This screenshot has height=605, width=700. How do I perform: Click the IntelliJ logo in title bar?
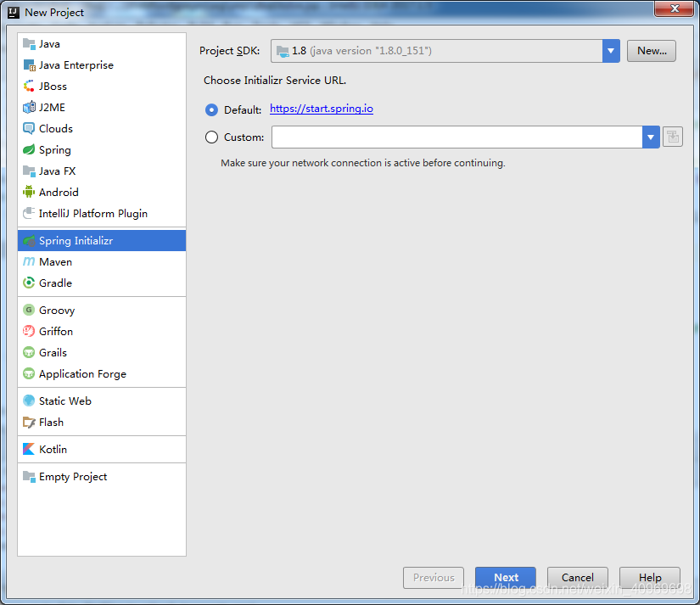(14, 13)
